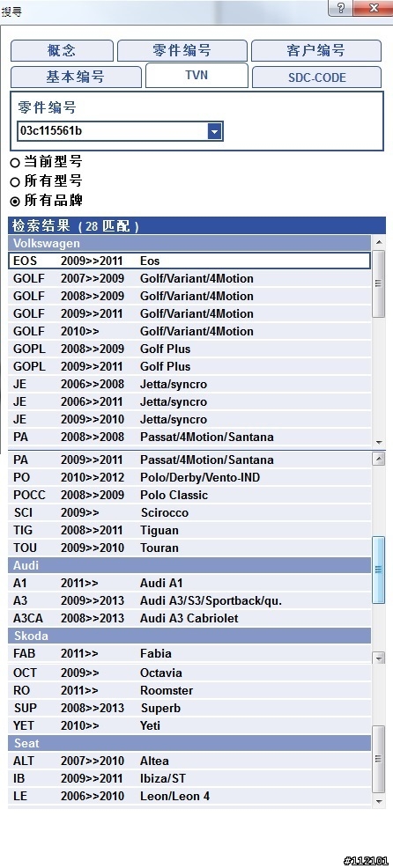Click the blue scrollbar thumb in the second list
The height and width of the screenshot is (868, 393).
pyautogui.click(x=379, y=570)
